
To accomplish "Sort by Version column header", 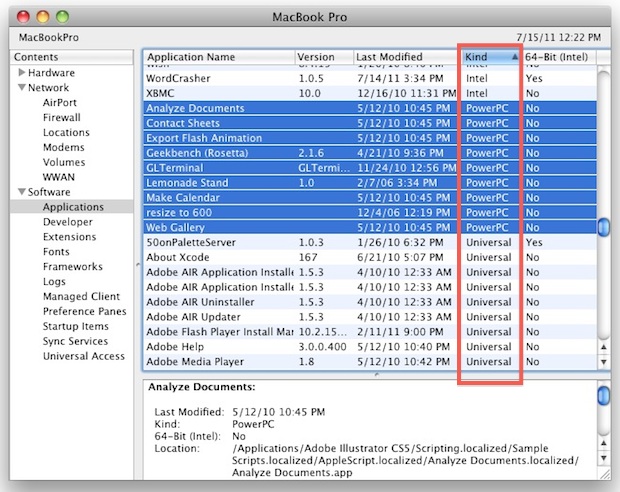I will coord(324,57).
